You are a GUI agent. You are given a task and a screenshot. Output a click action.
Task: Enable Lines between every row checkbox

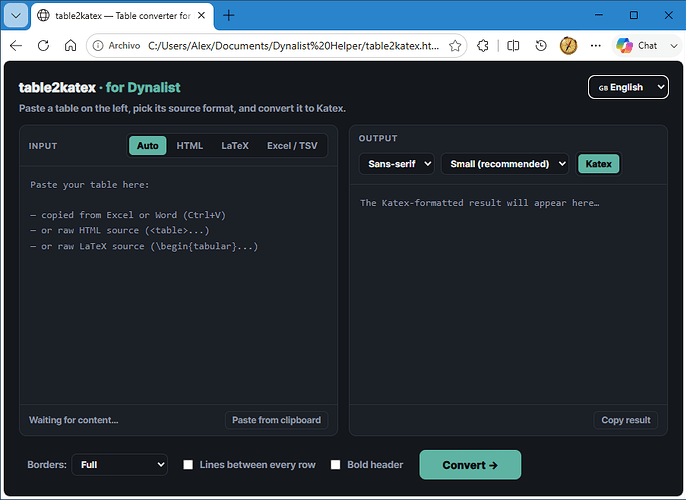(188, 465)
